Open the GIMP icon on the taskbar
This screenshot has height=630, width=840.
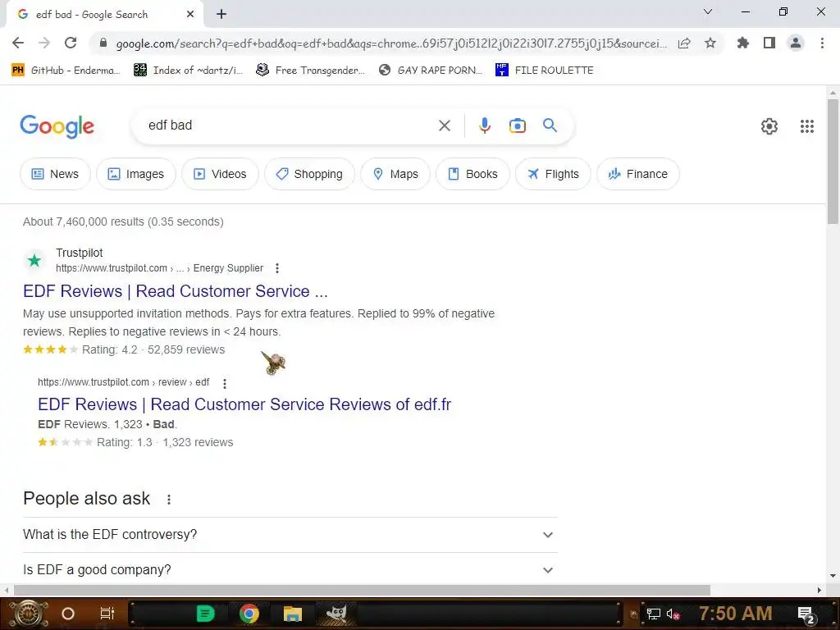coord(336,613)
